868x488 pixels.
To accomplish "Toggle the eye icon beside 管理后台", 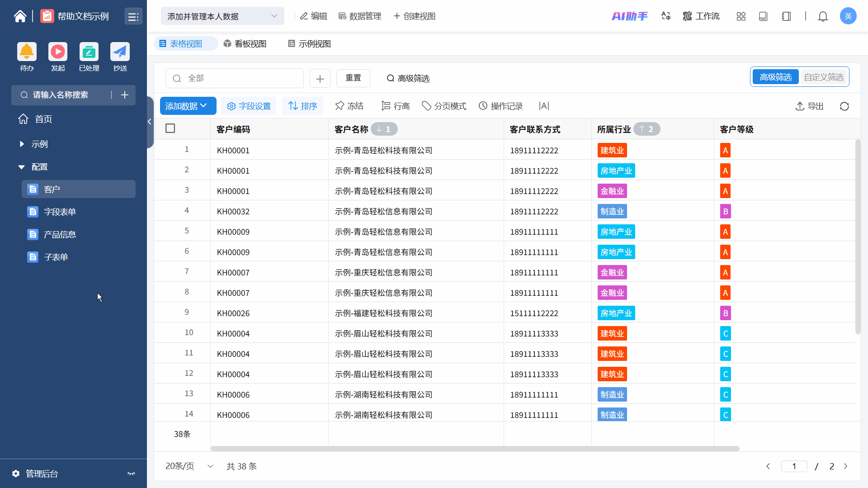I will 131,474.
